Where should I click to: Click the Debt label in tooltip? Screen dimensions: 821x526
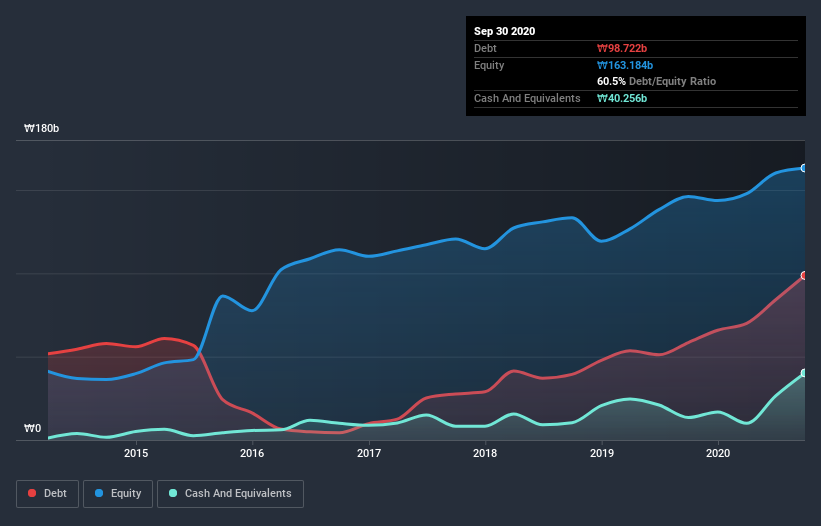click(x=485, y=48)
